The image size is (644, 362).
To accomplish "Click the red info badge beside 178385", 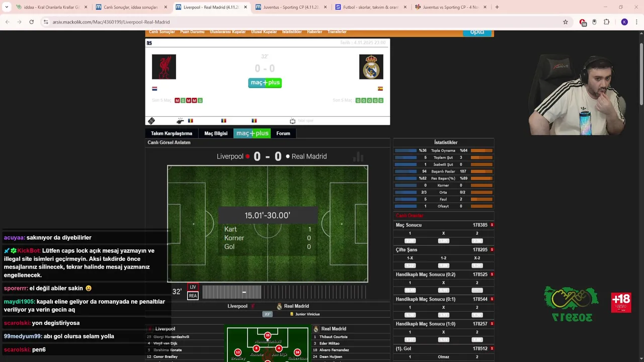I will click(492, 225).
